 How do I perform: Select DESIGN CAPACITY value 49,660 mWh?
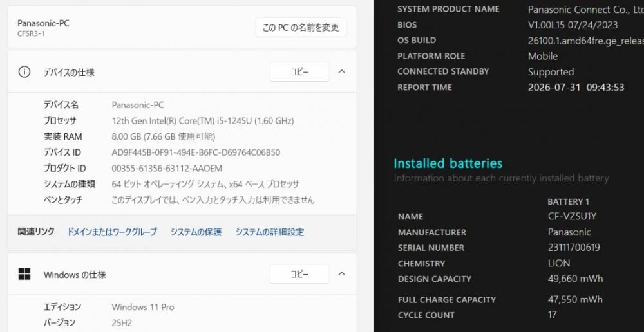pos(575,279)
